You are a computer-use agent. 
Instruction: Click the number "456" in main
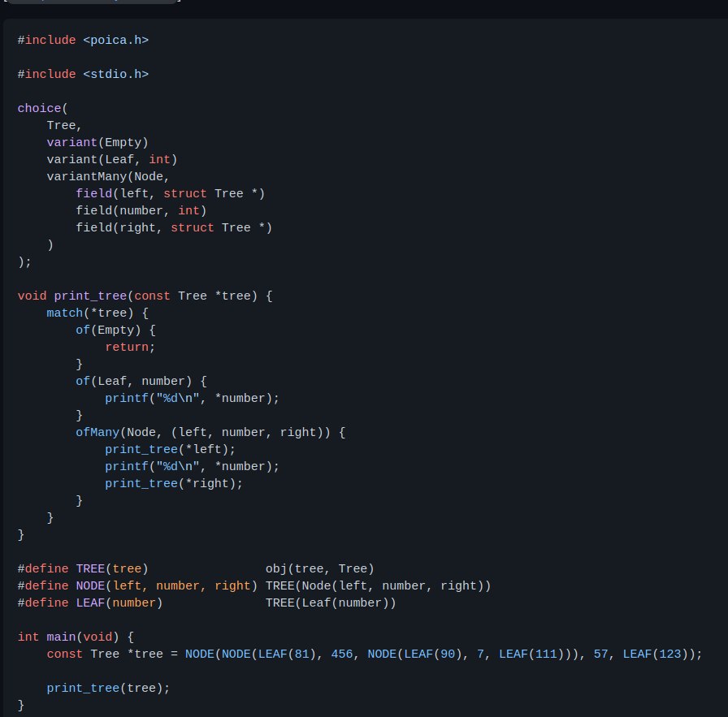click(x=342, y=654)
